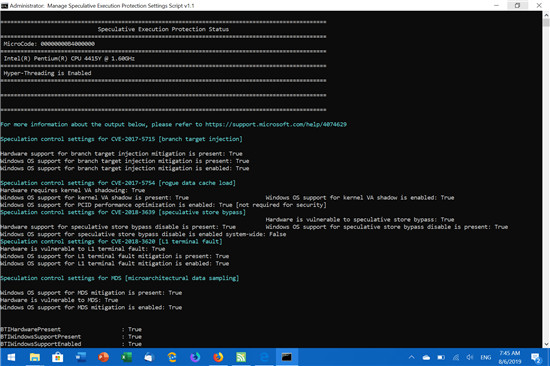Select the active command prompt taskbar icon
The height and width of the screenshot is (366, 550).
287,357
